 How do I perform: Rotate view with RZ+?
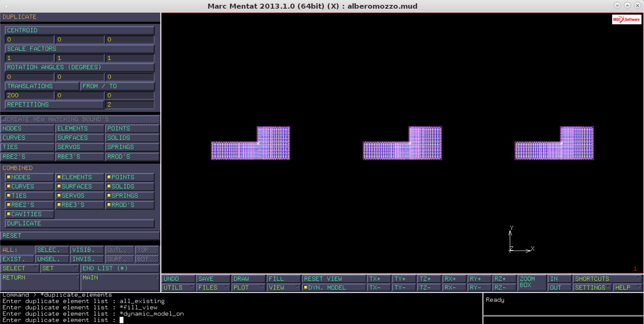[x=504, y=279]
